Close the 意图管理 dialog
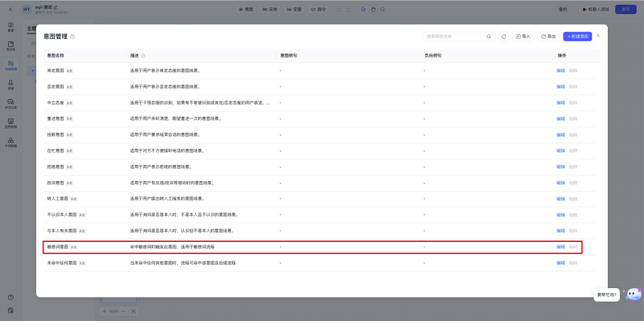This screenshot has height=321, width=644. pyautogui.click(x=598, y=35)
